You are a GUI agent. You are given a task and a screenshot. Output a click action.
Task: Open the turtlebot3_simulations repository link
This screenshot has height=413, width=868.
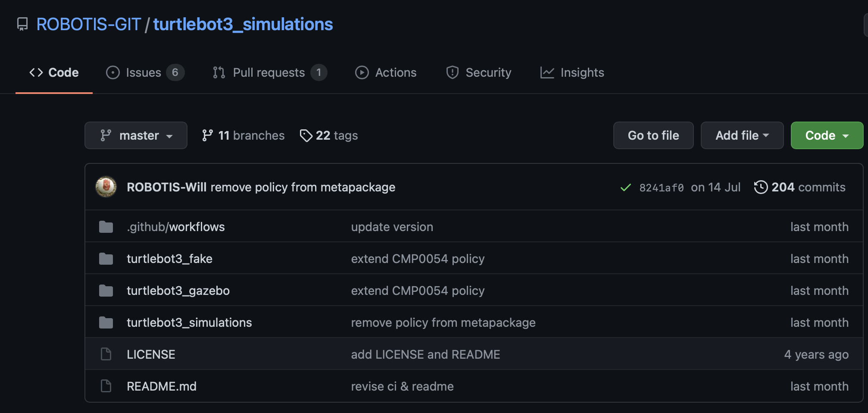[x=243, y=24]
